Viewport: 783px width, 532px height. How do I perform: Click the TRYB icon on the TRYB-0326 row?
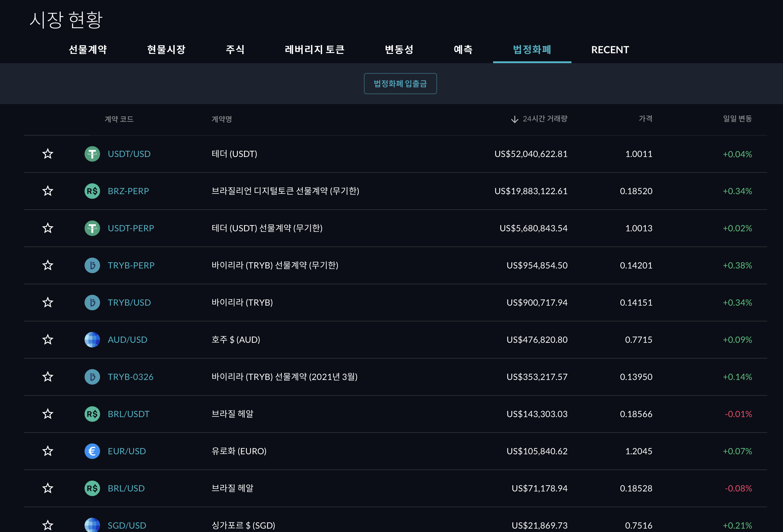tap(92, 377)
